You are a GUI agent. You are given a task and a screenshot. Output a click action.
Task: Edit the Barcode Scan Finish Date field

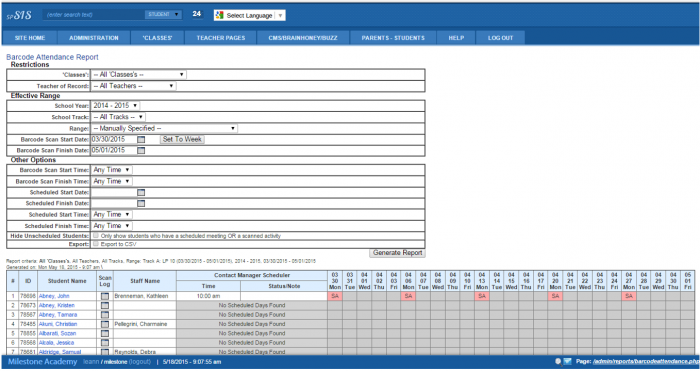point(114,150)
